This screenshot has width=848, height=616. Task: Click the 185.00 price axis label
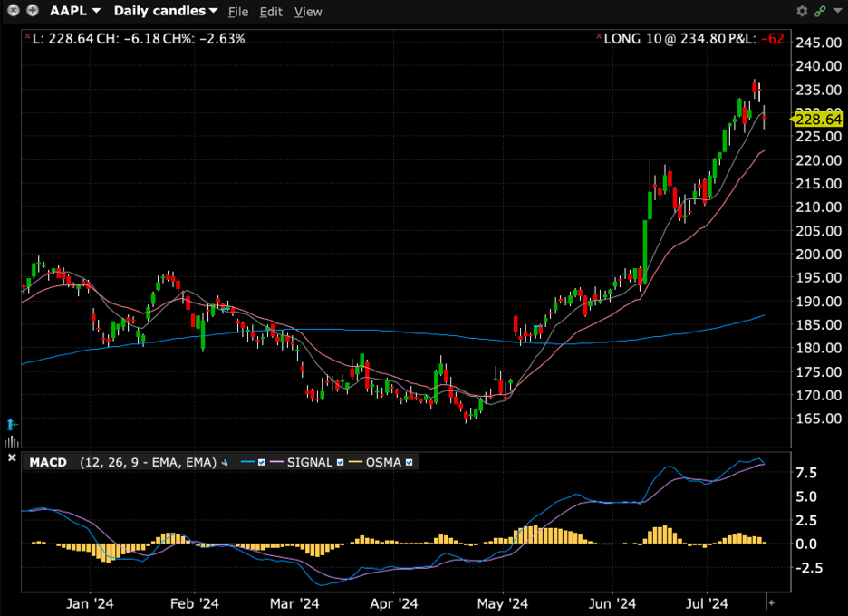pos(819,325)
